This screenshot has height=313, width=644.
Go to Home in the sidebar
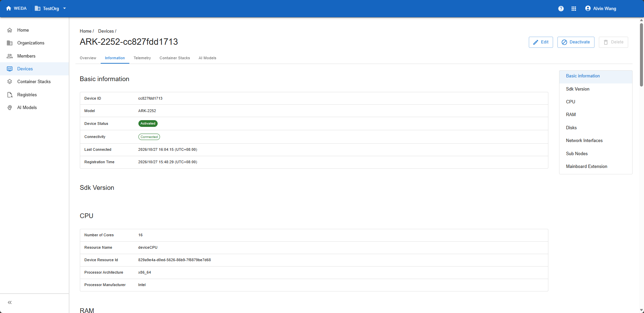(x=34, y=30)
